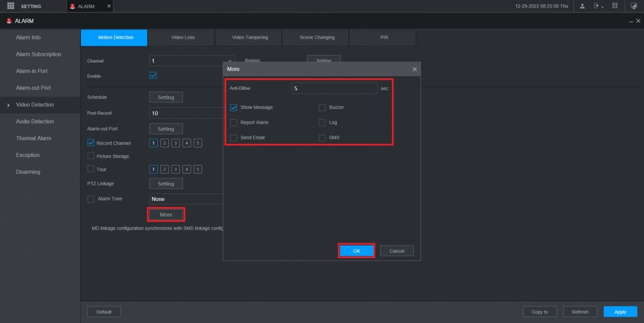The width and height of the screenshot is (644, 323).
Task: Open the logout menu icon
Action: pos(597,6)
